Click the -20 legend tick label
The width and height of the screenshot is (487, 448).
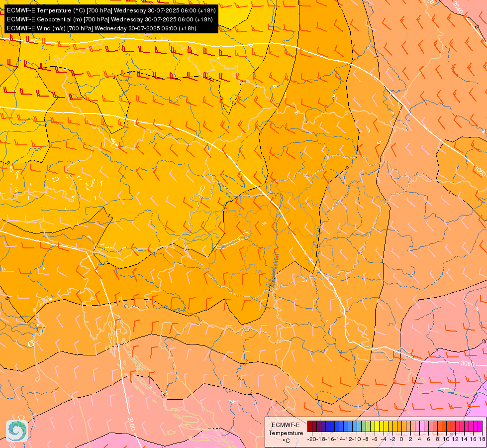pyautogui.click(x=312, y=440)
